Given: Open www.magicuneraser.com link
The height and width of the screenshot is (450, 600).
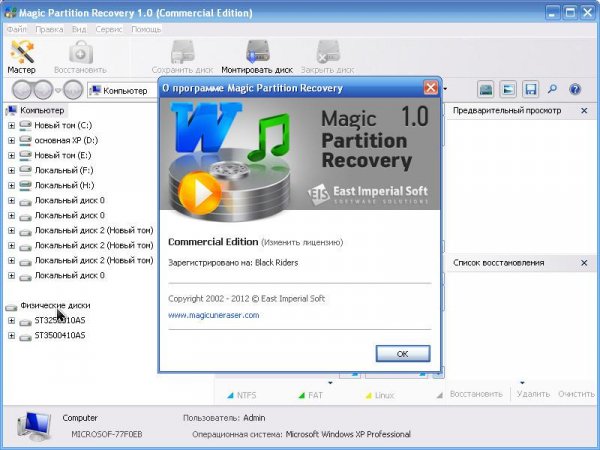Looking at the screenshot, I should coord(214,315).
